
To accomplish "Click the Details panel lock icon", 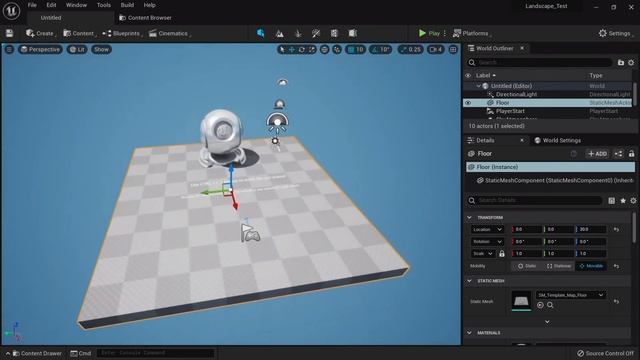I will coord(631,153).
